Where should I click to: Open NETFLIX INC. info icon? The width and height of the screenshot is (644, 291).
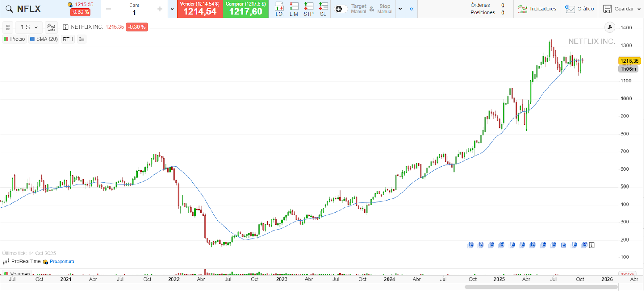coord(66,27)
